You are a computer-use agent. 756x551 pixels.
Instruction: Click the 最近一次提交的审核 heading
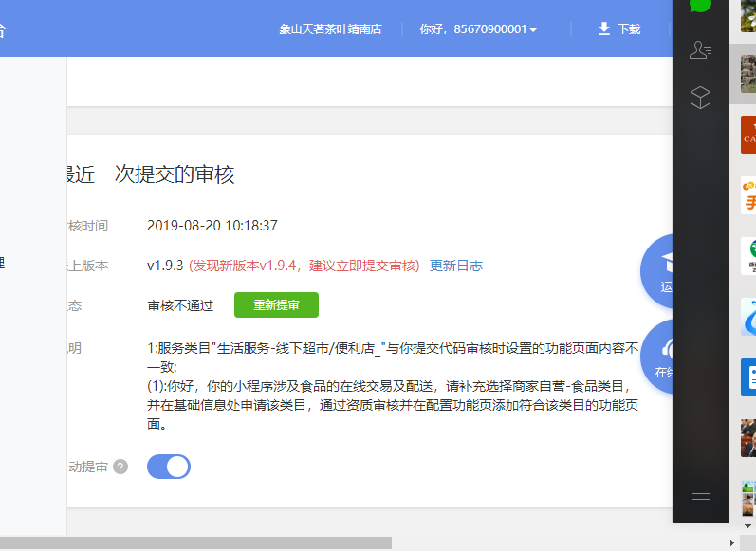pyautogui.click(x=151, y=174)
